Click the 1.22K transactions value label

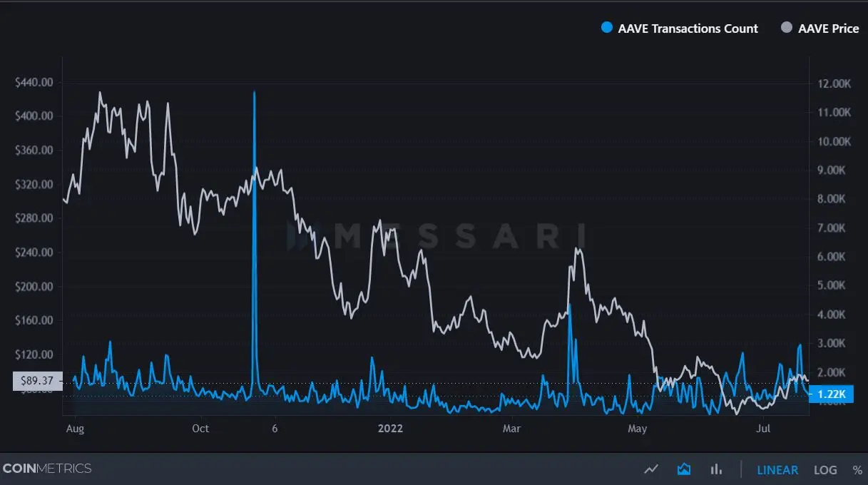pos(832,394)
